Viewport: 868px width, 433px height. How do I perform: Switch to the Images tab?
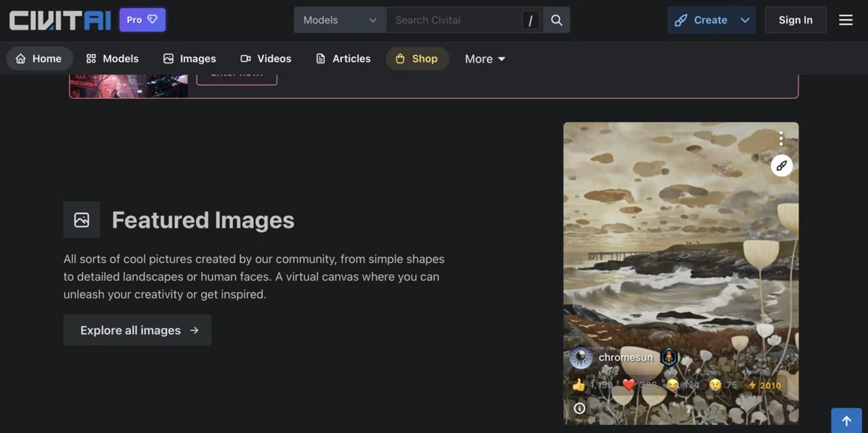190,59
